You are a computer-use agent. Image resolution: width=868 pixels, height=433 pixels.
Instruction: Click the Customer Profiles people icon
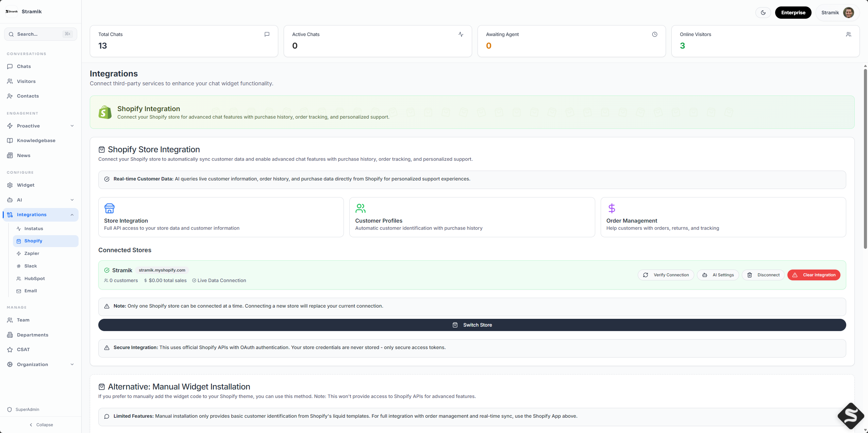(360, 208)
